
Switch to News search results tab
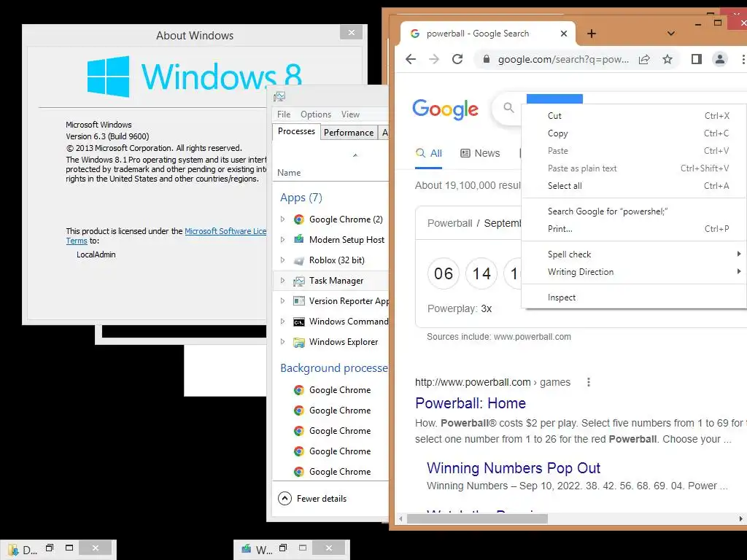pos(480,153)
